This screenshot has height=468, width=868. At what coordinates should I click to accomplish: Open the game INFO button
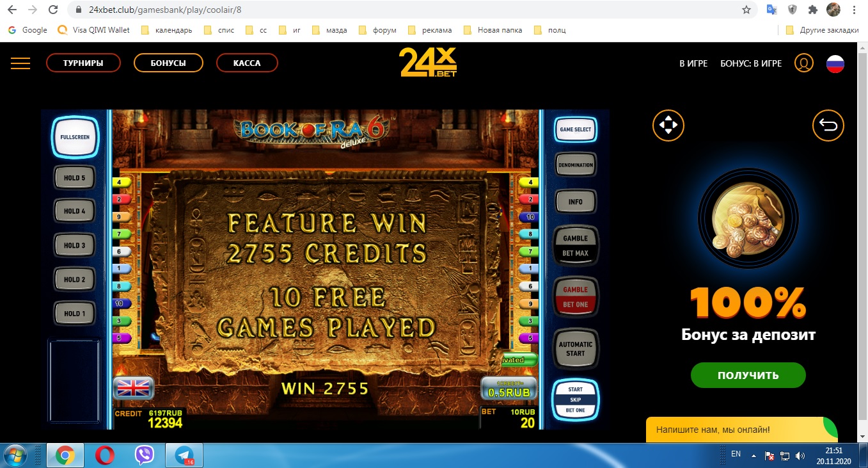pos(575,202)
